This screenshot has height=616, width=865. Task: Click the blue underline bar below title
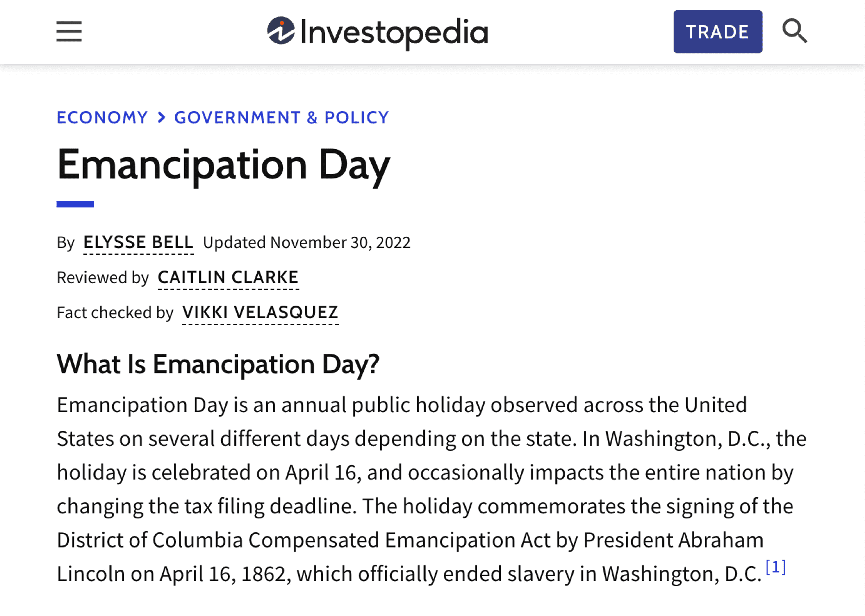[x=75, y=204]
